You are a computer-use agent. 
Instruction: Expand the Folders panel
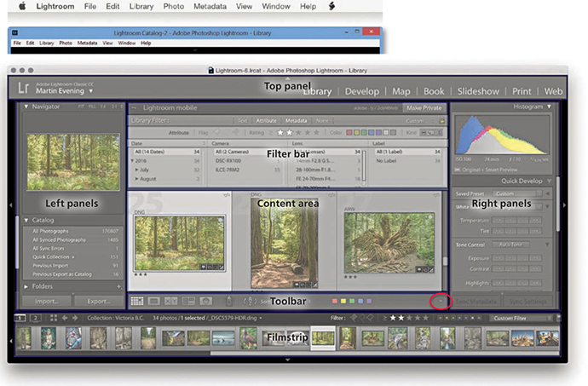pyautogui.click(x=26, y=286)
